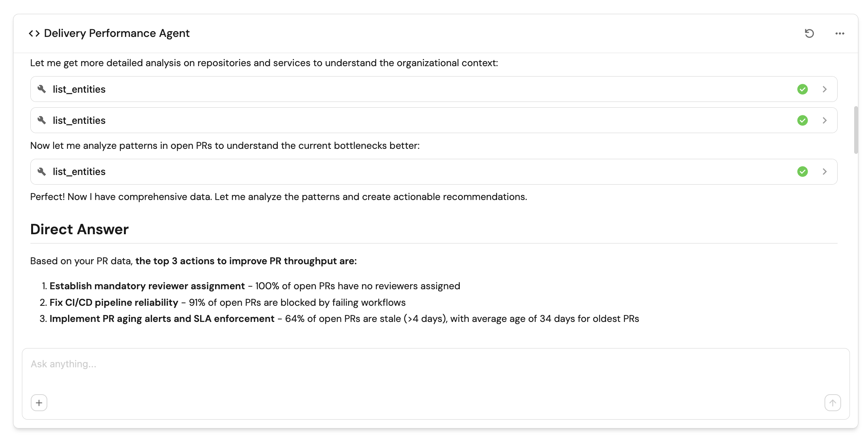
Task: Expand the first list_entities tool call chevron
Action: 825,89
